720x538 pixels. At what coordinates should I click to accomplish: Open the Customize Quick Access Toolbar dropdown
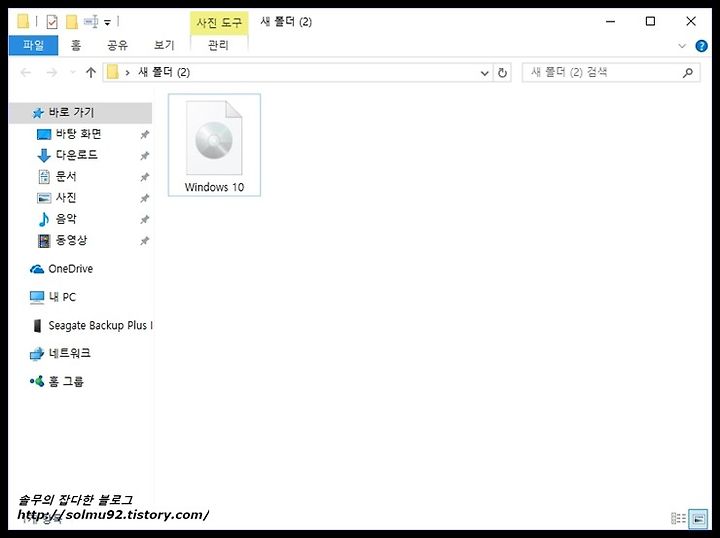tap(107, 22)
